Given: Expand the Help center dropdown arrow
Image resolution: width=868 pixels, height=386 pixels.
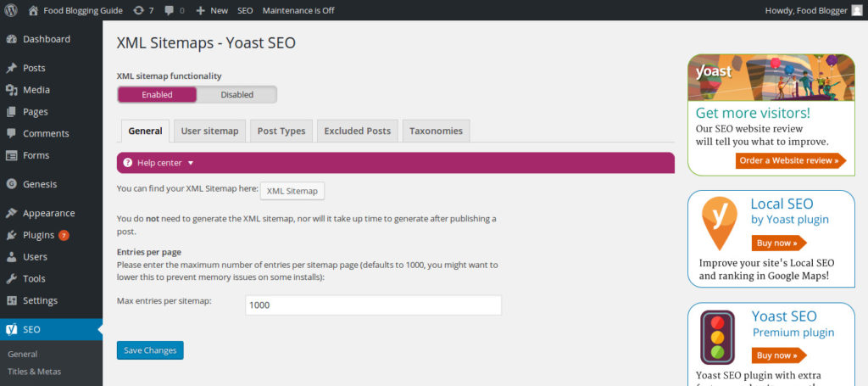Looking at the screenshot, I should point(191,163).
